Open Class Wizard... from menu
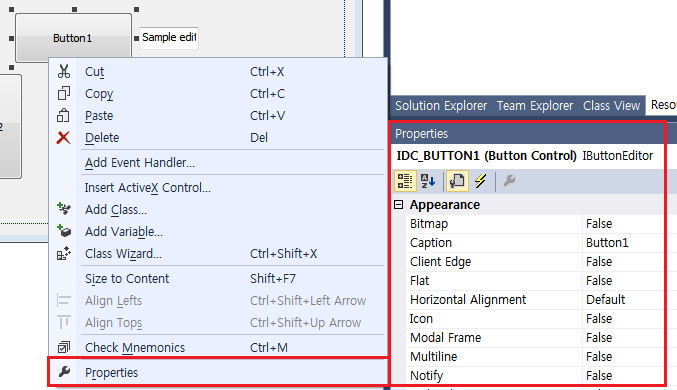This screenshot has width=677, height=390. pos(218,254)
